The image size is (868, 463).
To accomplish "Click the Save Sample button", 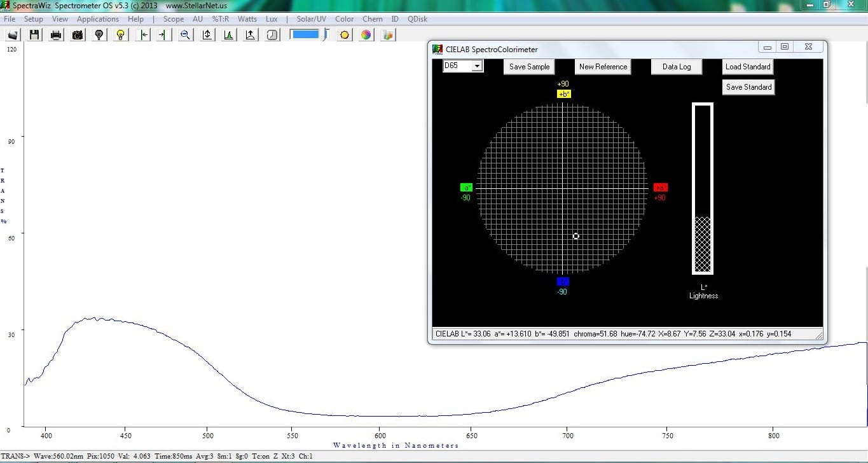I will coord(530,67).
